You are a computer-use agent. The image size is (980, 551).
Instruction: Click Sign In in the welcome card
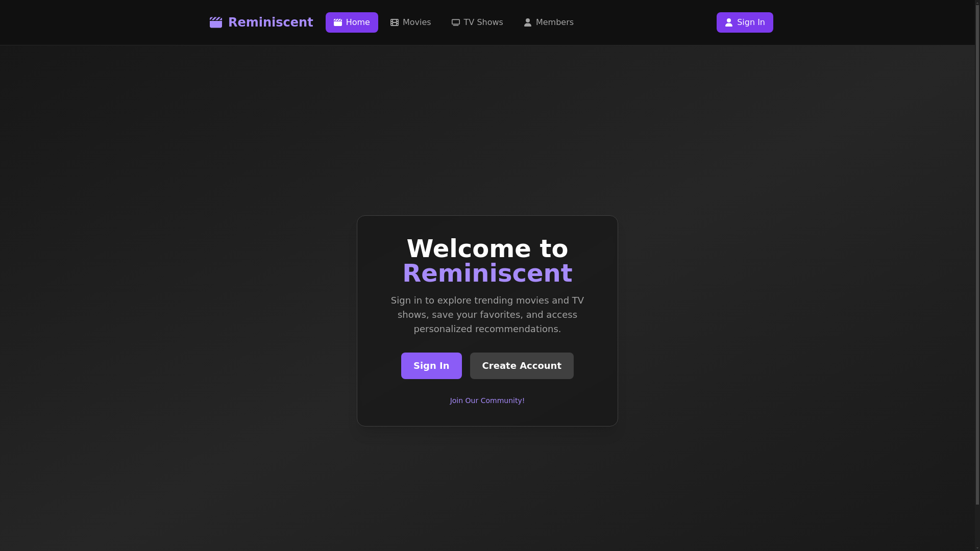pyautogui.click(x=431, y=366)
